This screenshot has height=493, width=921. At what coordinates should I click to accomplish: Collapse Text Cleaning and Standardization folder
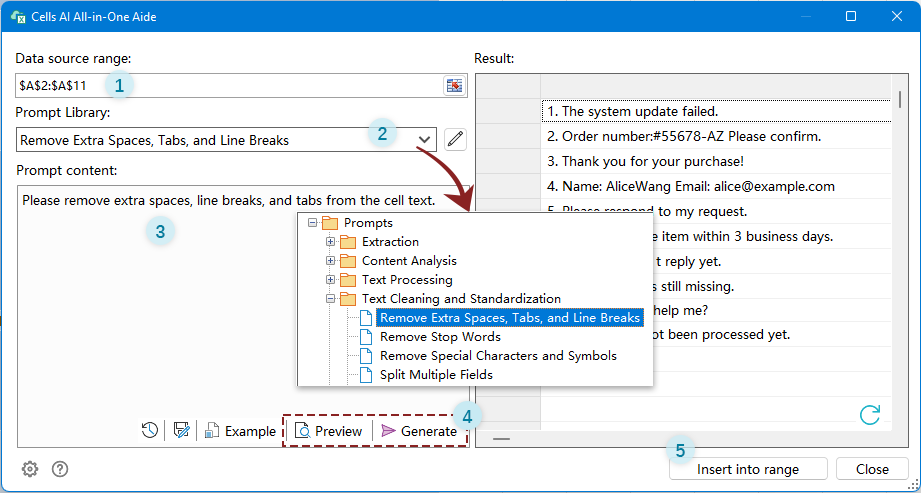coord(331,299)
